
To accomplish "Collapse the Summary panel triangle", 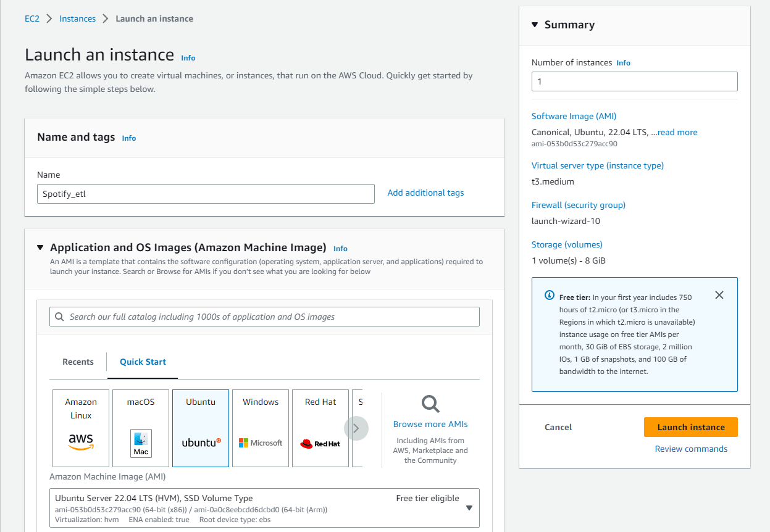I will point(535,25).
